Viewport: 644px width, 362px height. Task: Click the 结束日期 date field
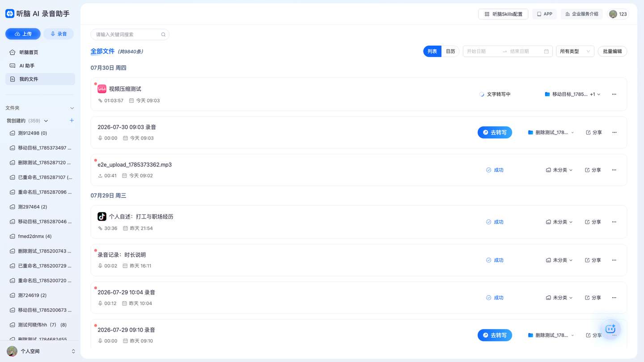(525, 51)
